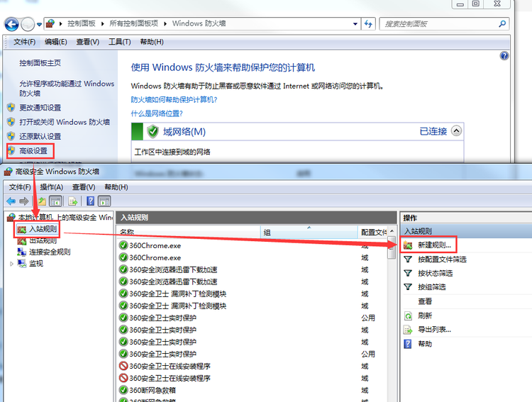Open 操作(A) menu in advanced firewall window
The width and height of the screenshot is (532, 402).
(52, 187)
